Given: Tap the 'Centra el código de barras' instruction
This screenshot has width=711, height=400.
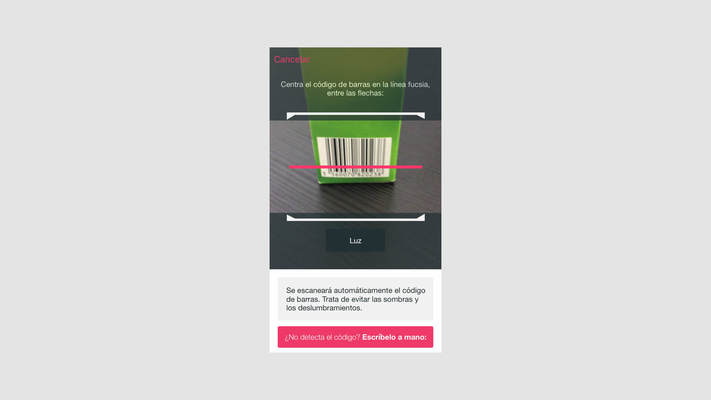Looking at the screenshot, I should click(x=355, y=84).
